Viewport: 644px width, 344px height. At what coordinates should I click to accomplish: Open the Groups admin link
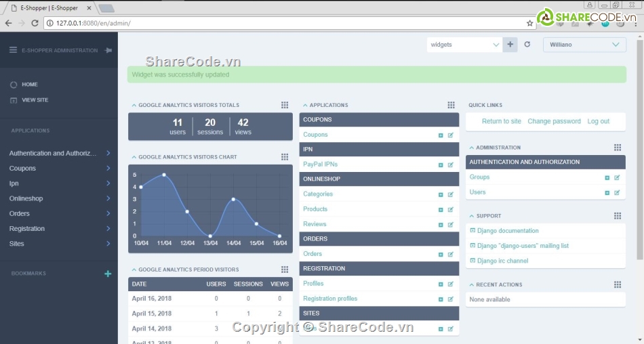coord(479,177)
